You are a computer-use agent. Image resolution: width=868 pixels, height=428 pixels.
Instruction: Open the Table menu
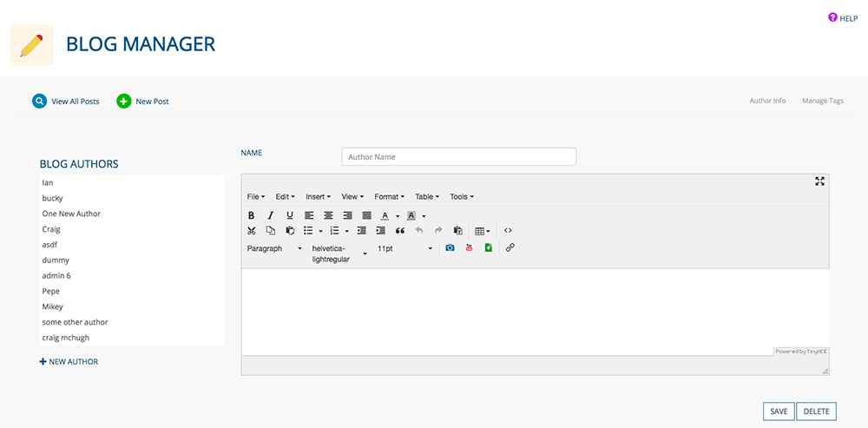point(427,196)
